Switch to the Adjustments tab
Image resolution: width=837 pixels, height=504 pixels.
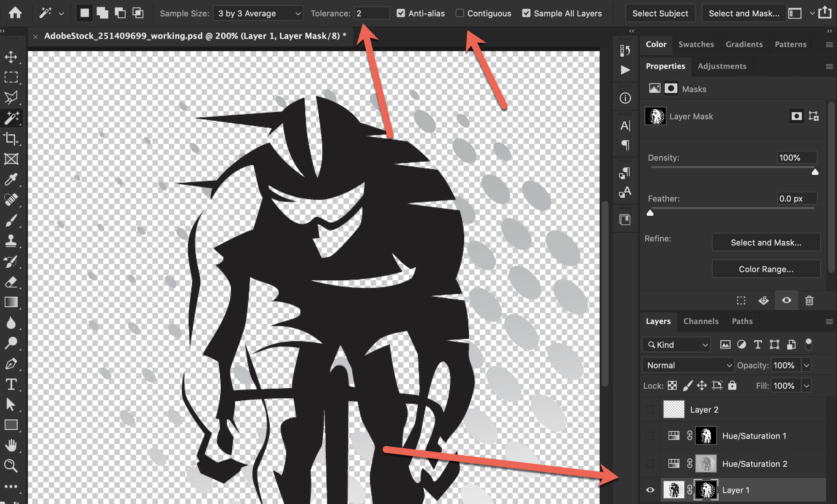(722, 66)
